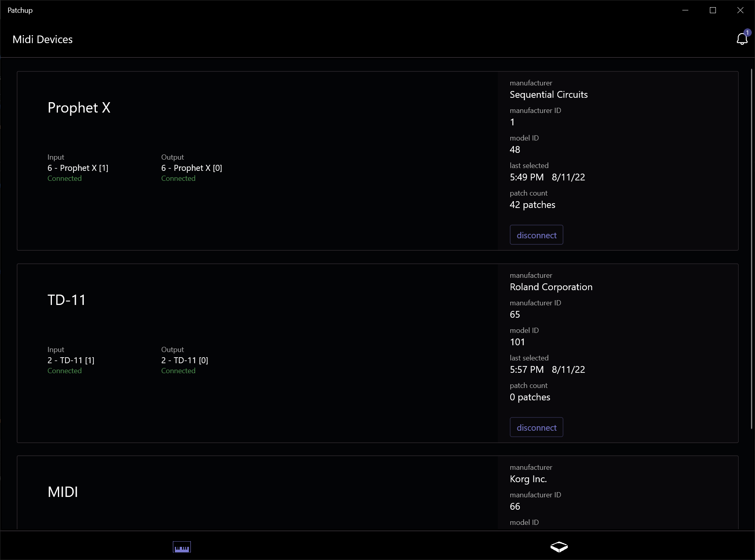Click the vertical scrollbar of the device list
The height and width of the screenshot is (560, 755).
751,249
